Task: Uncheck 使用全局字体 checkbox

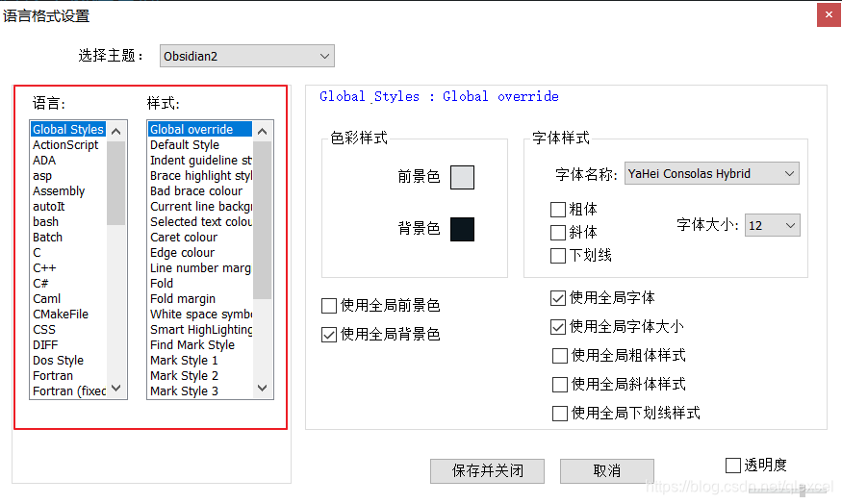Action: coord(558,298)
